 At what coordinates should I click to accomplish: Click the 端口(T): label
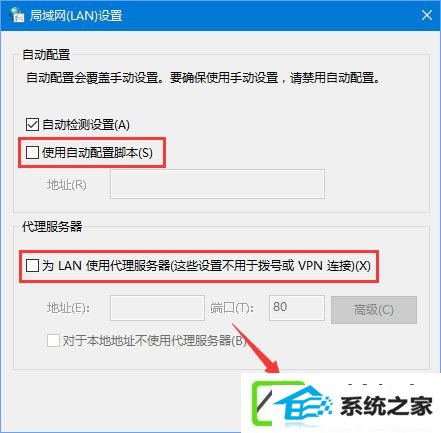[232, 308]
